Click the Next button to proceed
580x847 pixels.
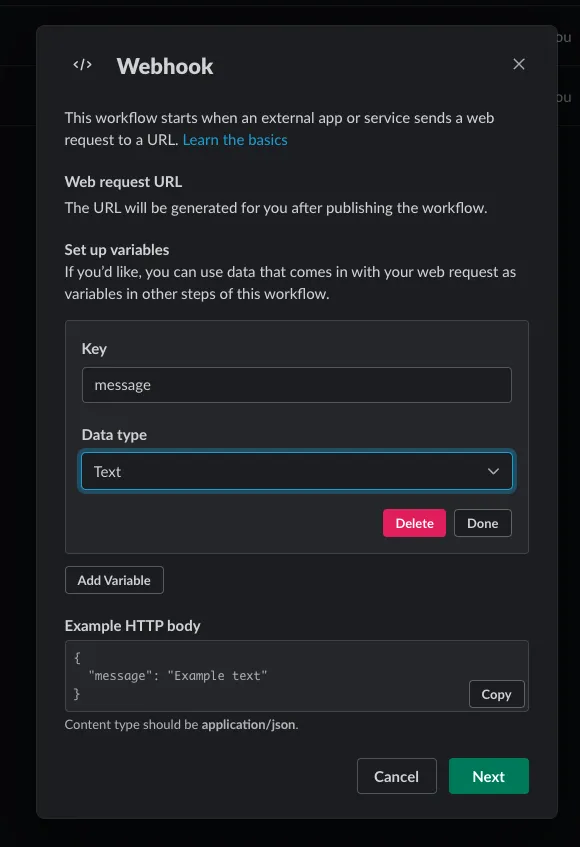pyautogui.click(x=488, y=776)
